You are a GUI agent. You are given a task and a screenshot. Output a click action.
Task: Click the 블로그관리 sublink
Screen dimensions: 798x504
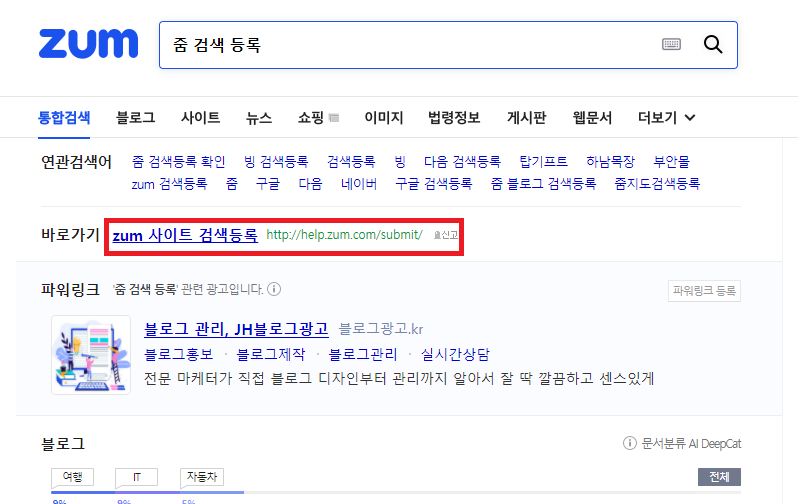(363, 354)
